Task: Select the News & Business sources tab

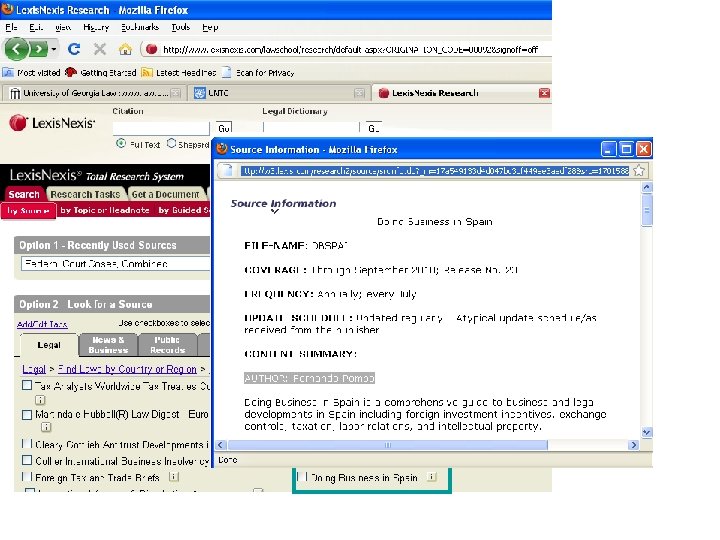Action: tap(108, 345)
